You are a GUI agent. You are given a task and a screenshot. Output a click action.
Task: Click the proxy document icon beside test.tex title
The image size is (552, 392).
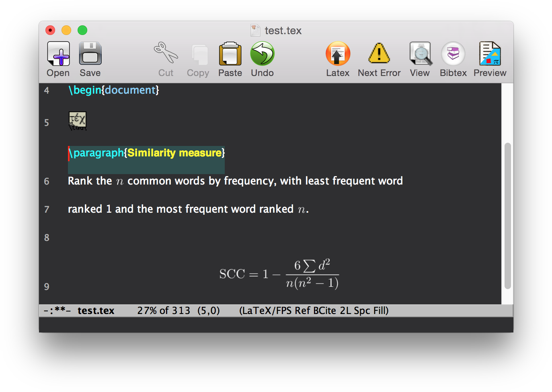255,30
